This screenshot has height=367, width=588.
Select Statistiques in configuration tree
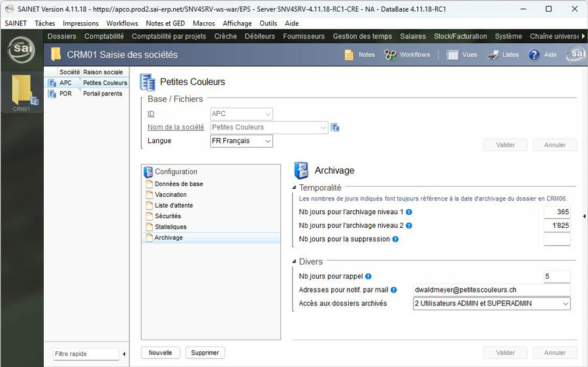click(171, 227)
